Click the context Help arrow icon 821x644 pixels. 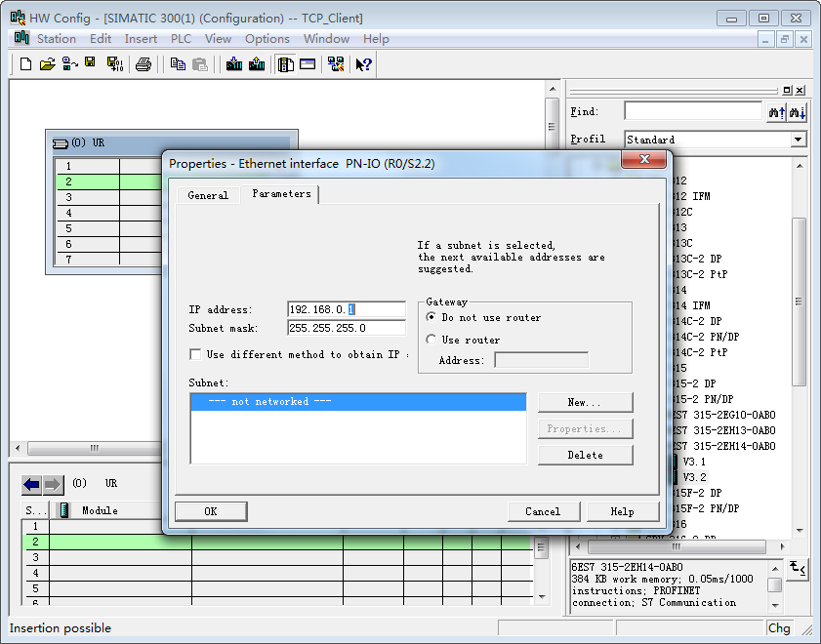pos(363,64)
